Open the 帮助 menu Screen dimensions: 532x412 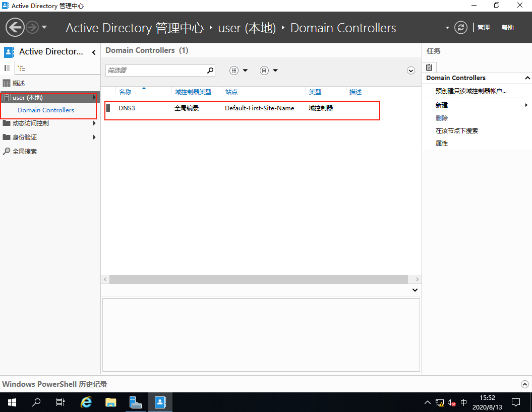click(508, 27)
